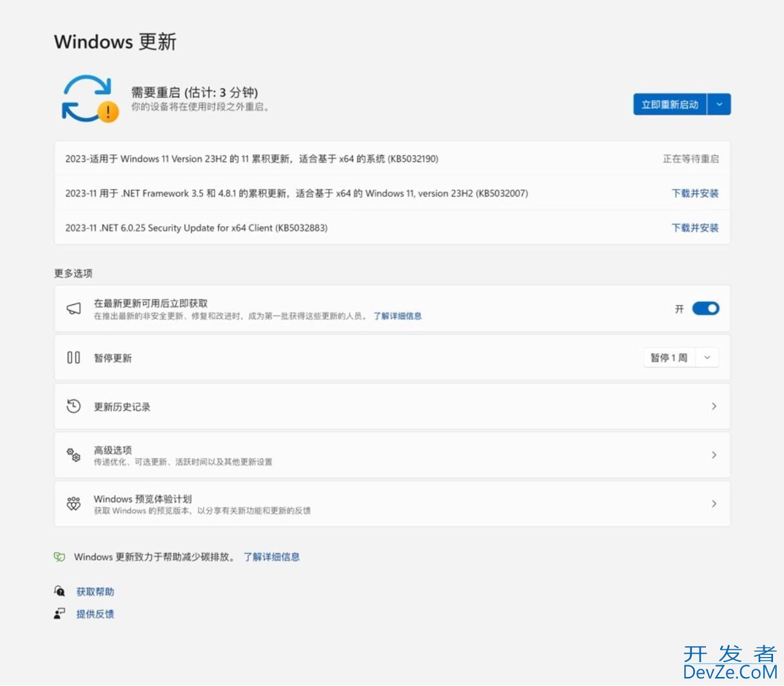Viewport: 784px width, 686px height.
Task: Select .NET 6.0.25 Security Update text
Action: (x=196, y=228)
